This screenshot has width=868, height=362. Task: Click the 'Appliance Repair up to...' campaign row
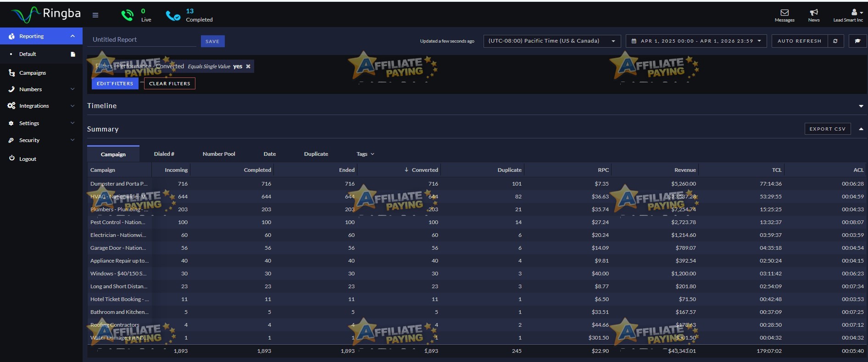click(x=477, y=261)
